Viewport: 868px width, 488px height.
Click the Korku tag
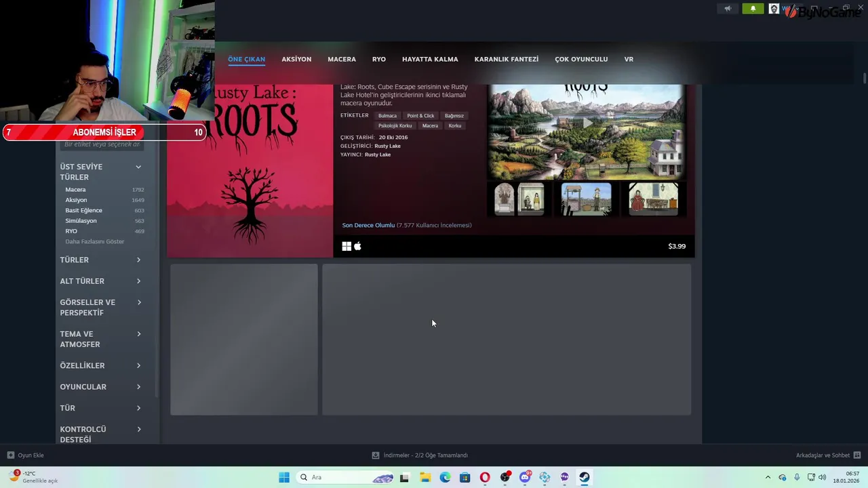pos(455,125)
